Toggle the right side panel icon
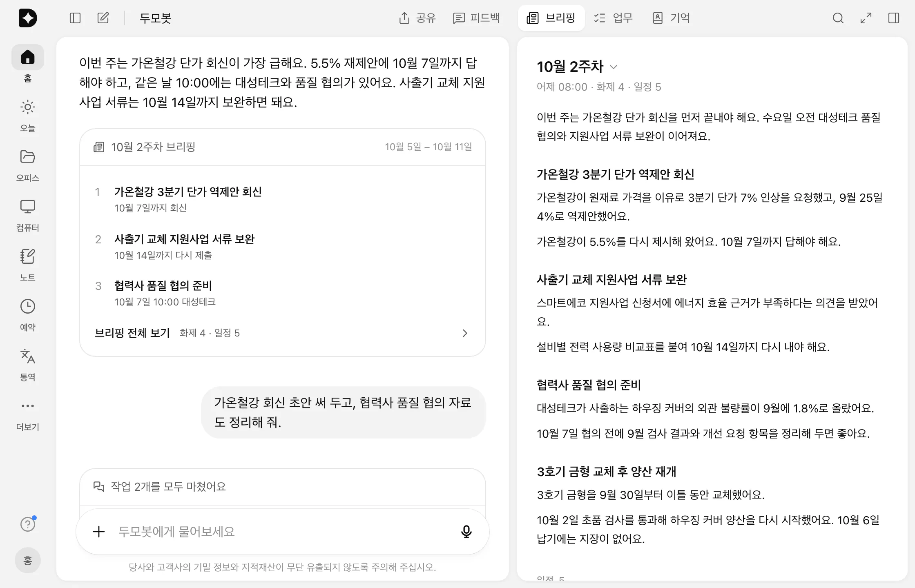 tap(894, 18)
